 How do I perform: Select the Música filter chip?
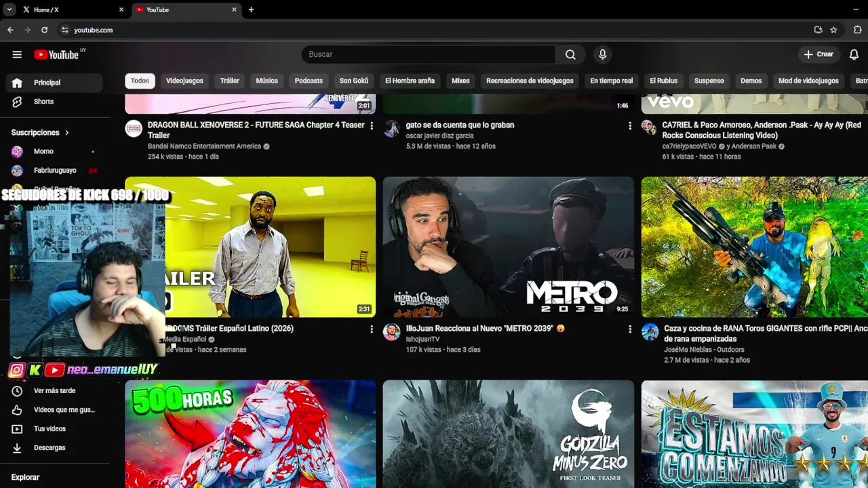(267, 81)
